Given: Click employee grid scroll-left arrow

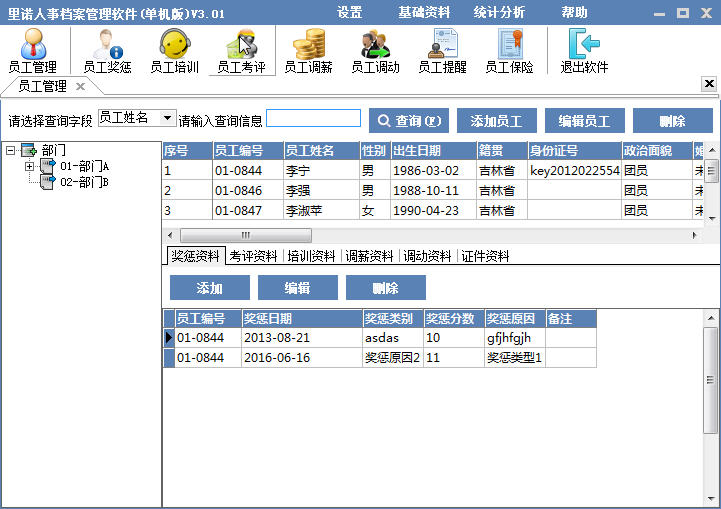Looking at the screenshot, I should coord(170,235).
